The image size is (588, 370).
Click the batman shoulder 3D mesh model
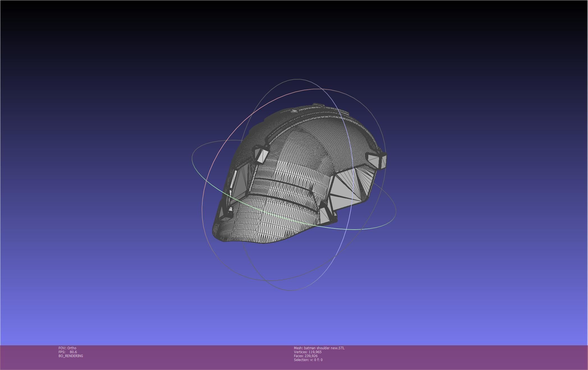tap(299, 173)
